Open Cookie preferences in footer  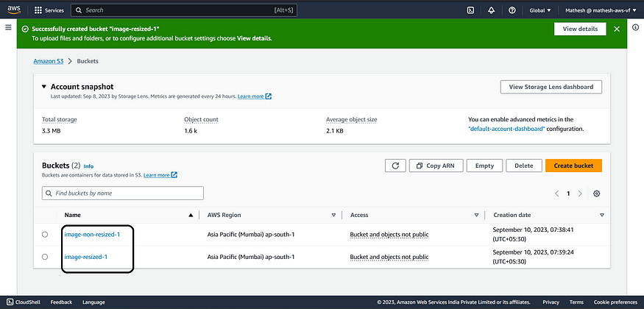click(x=615, y=302)
